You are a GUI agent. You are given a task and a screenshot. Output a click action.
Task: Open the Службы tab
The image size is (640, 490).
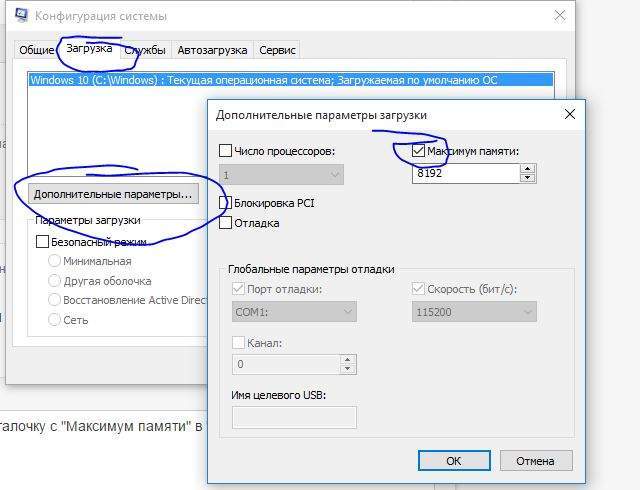click(x=145, y=50)
